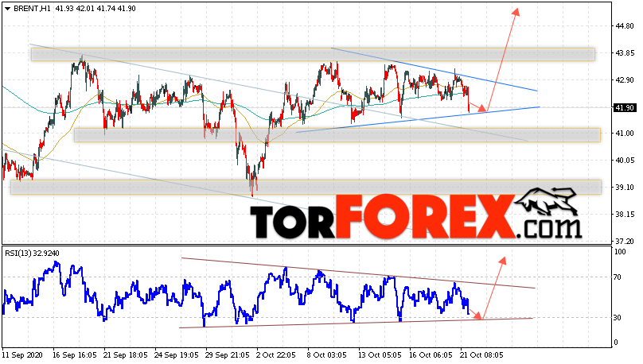Click the RSI(13) 32.9240 indicator label

(32, 254)
